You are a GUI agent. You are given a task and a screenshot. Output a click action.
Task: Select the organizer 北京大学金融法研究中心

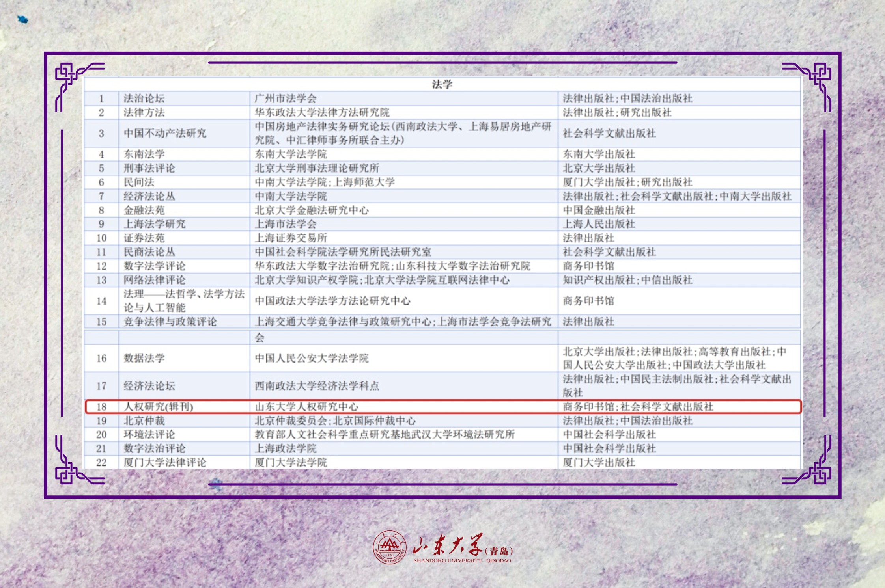click(312, 210)
